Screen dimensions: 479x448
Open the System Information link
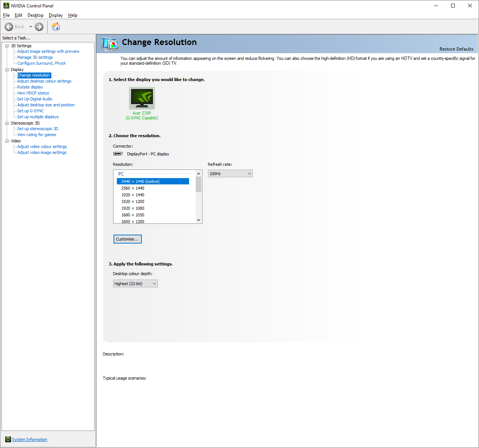coord(29,439)
